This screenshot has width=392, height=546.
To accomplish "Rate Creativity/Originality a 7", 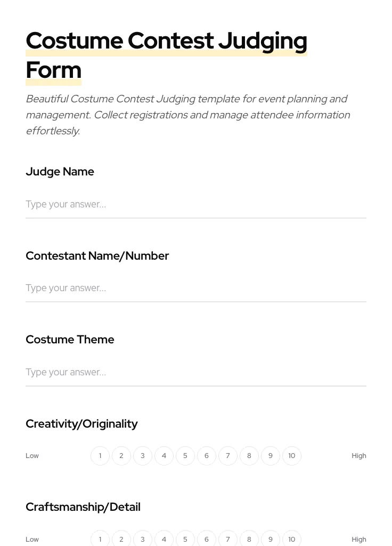I will click(228, 456).
